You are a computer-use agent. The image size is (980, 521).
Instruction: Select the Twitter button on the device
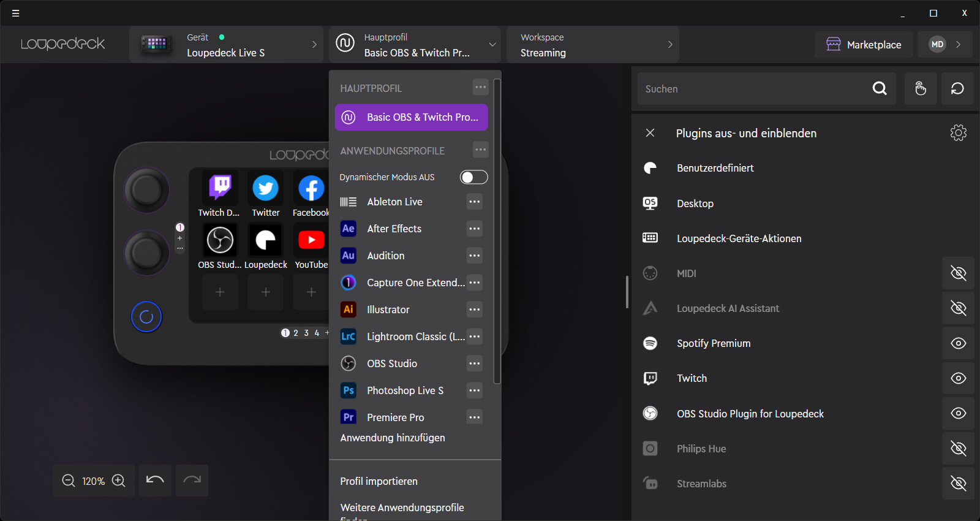coord(265,188)
